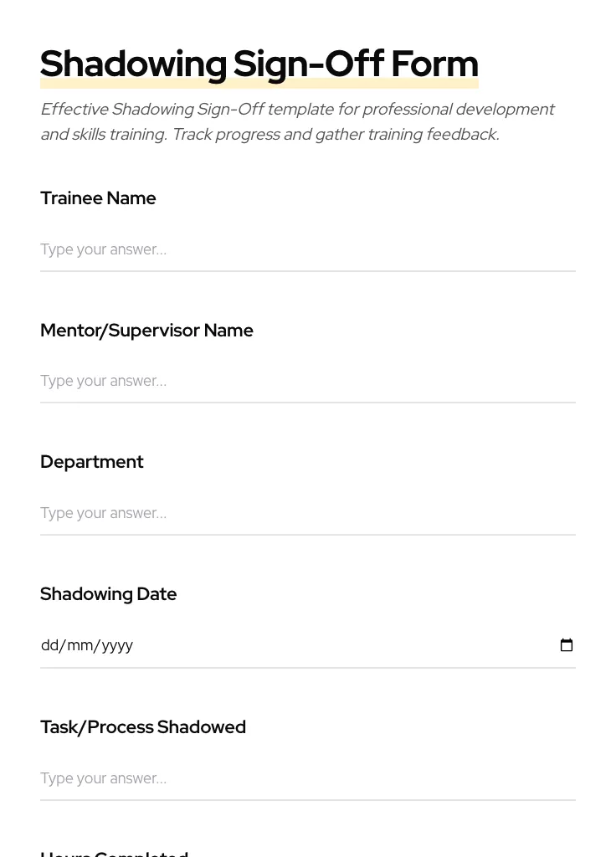Screen dimensions: 616x857
Task: Select the Department answer input
Action: pyautogui.click(x=307, y=513)
